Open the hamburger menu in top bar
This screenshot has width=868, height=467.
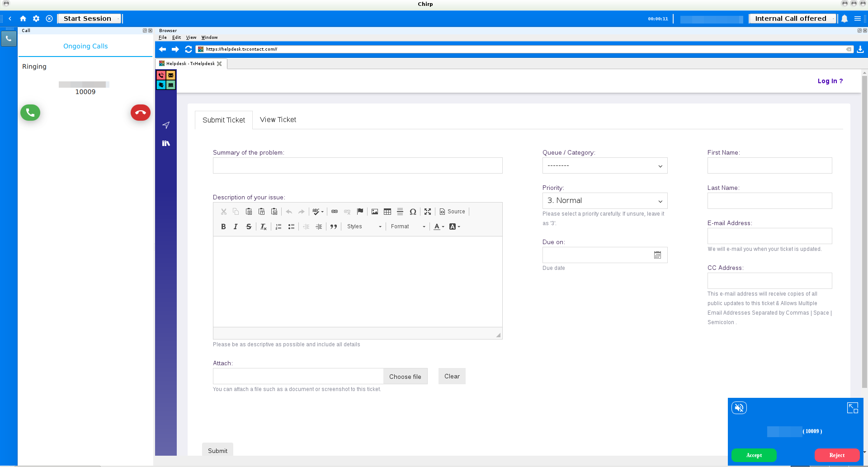(x=858, y=19)
